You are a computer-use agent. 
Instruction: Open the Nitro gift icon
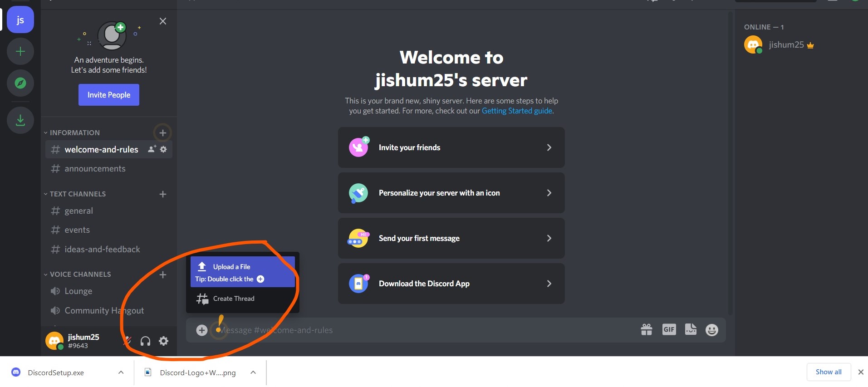pos(647,329)
